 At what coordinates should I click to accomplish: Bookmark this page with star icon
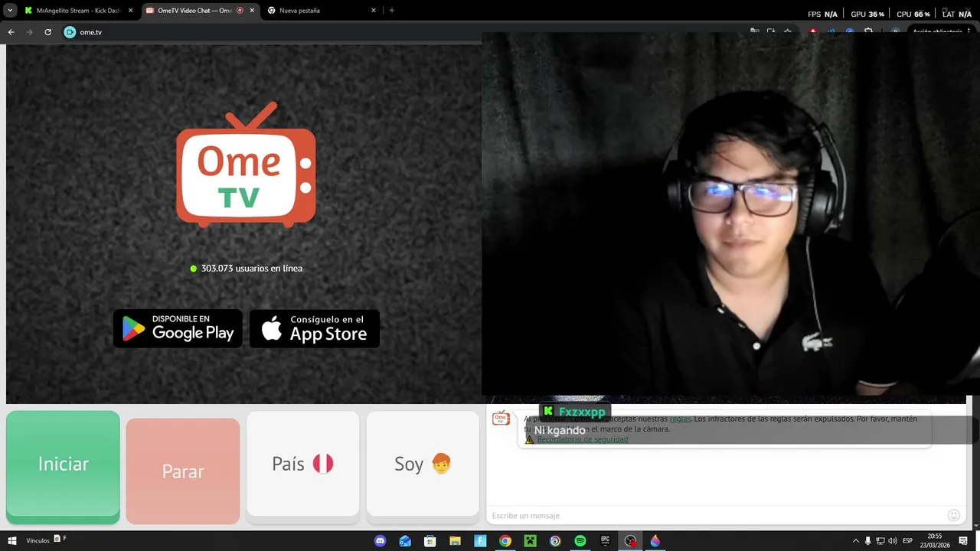[787, 32]
